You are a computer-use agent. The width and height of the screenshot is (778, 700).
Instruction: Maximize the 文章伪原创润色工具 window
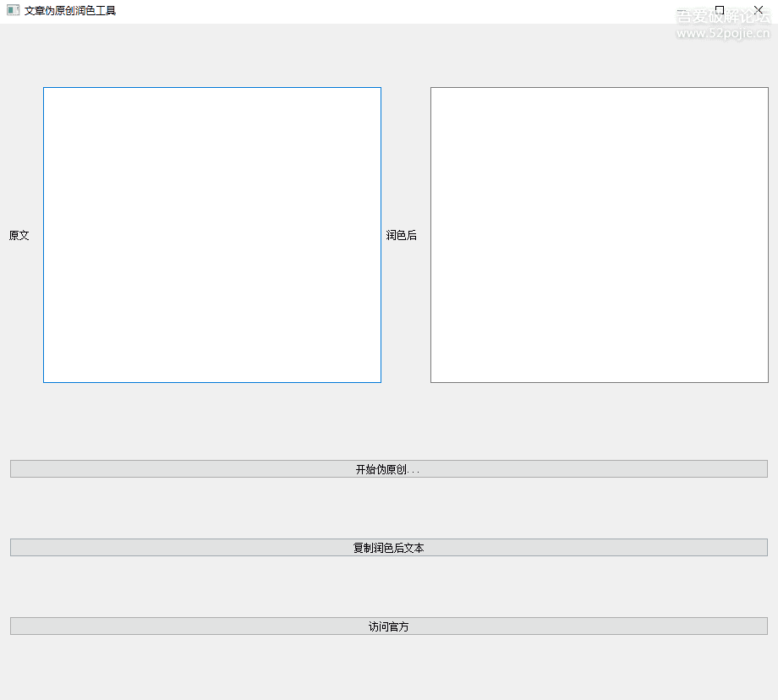[x=720, y=10]
